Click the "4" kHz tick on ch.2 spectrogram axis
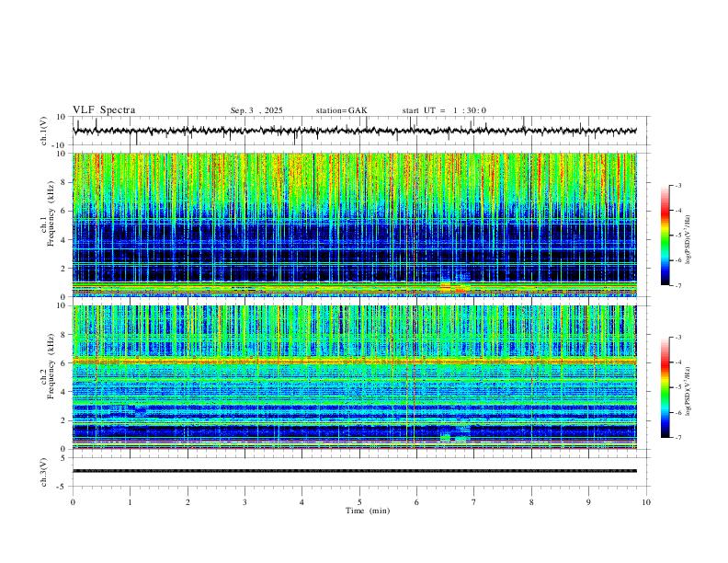The width and height of the screenshot is (728, 563). point(64,392)
